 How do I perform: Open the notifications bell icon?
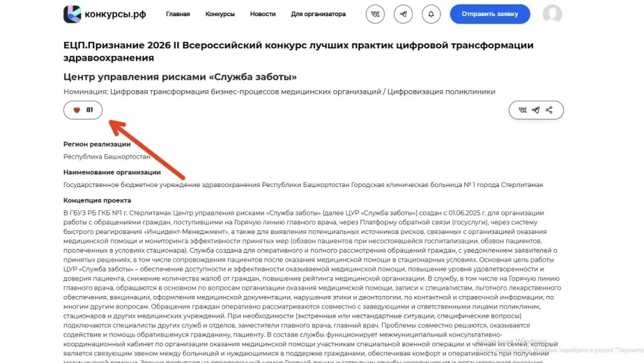pos(431,14)
